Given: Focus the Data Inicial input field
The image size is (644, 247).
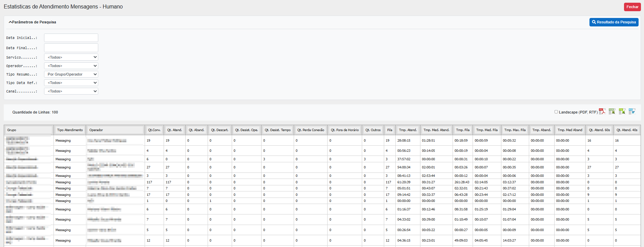Looking at the screenshot, I should (71, 38).
